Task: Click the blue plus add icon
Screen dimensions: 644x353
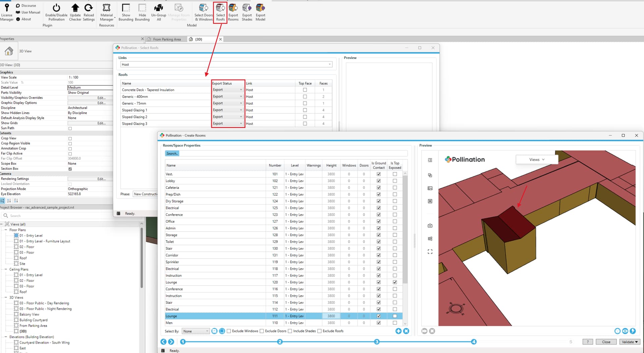Action: click(x=398, y=331)
